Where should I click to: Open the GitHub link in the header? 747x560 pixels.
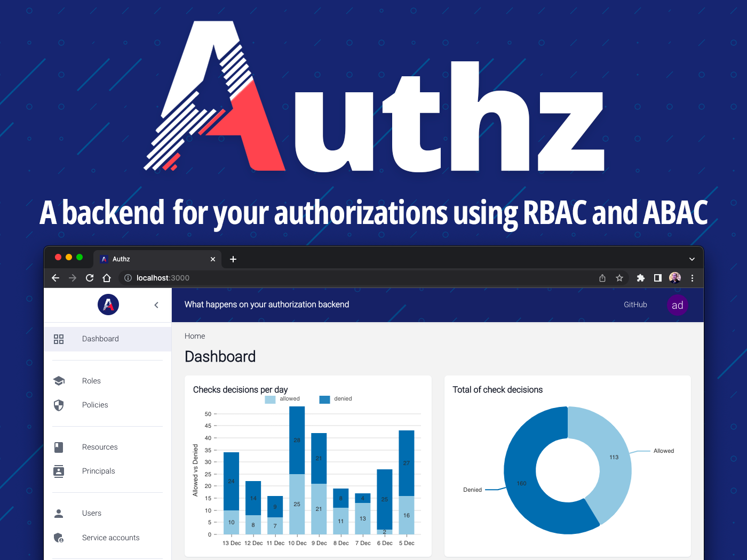(635, 305)
